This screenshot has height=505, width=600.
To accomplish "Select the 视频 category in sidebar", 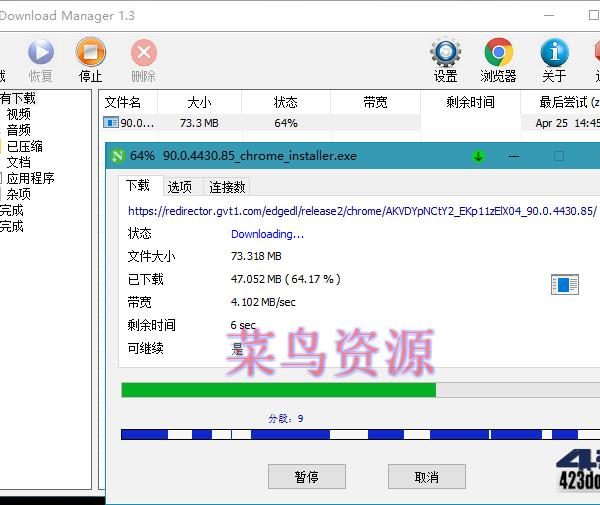I will (x=19, y=114).
